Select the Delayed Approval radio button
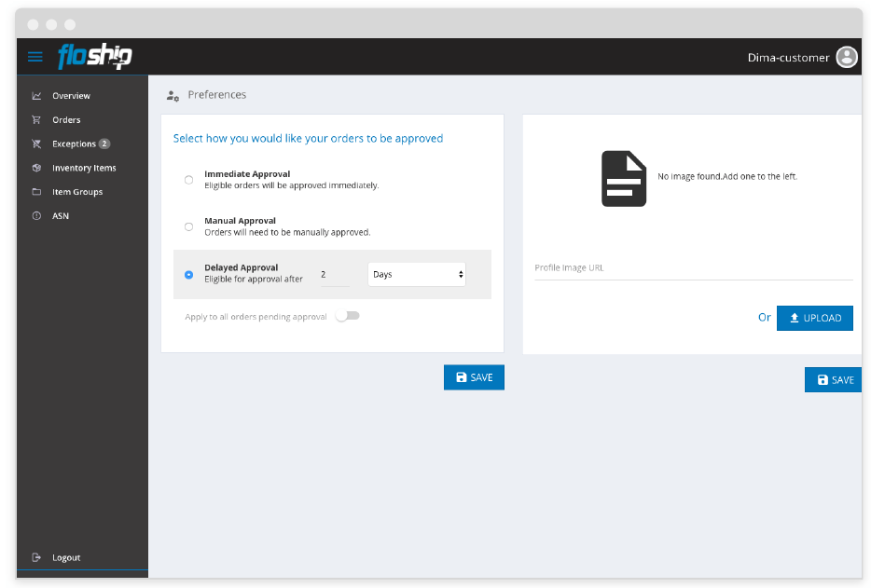Screen dimensions: 871x588 [189, 275]
